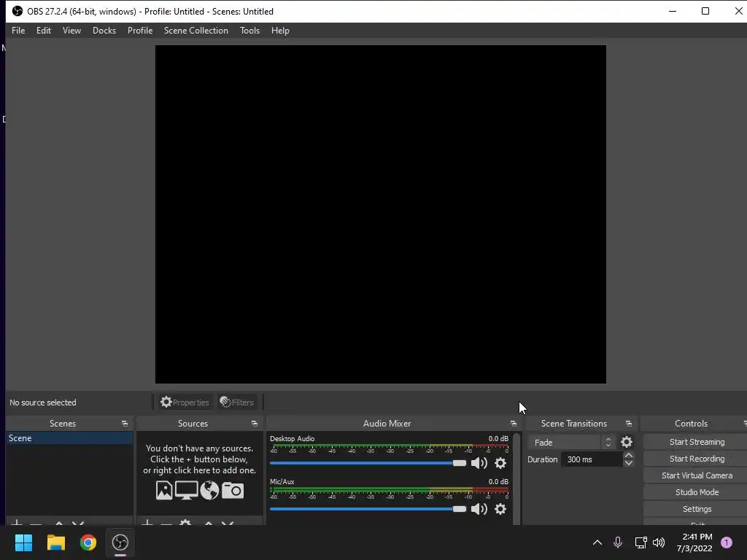The height and width of the screenshot is (560, 747).
Task: Click the camera source icon
Action: (233, 490)
